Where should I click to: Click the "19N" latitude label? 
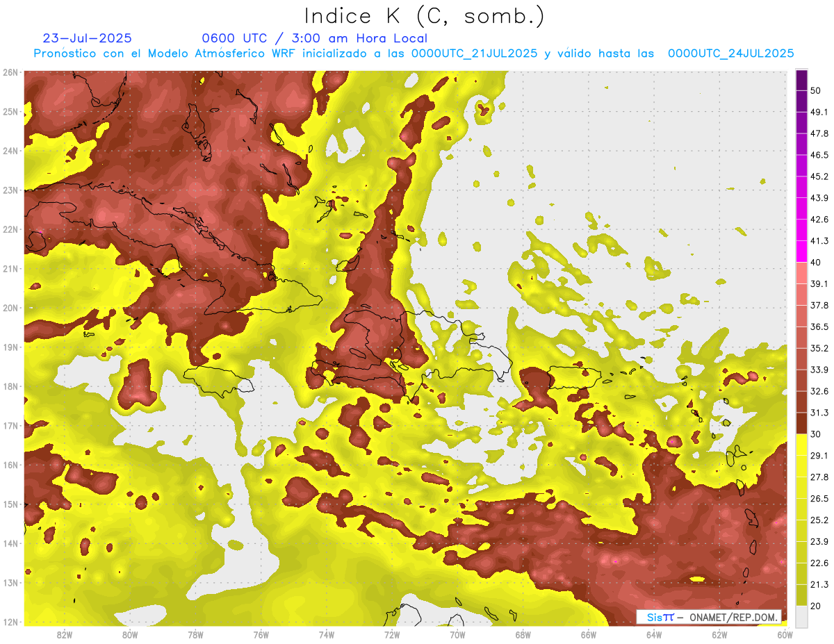[10, 347]
